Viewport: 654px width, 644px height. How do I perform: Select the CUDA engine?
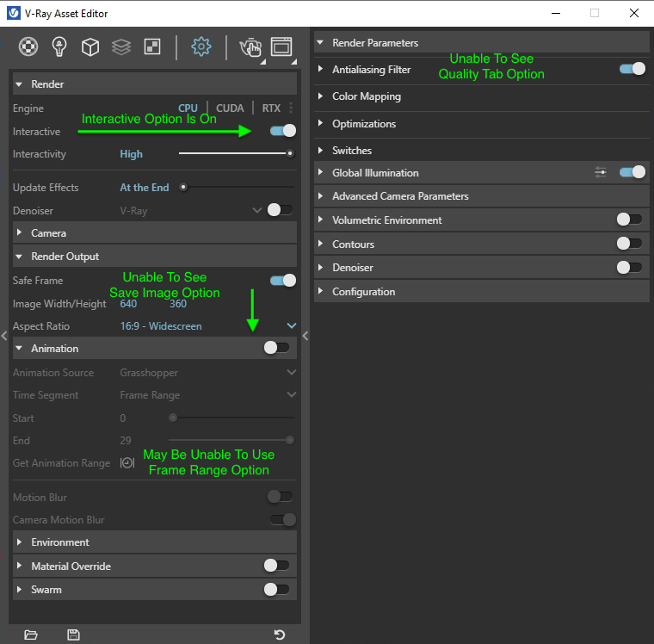[x=230, y=108]
